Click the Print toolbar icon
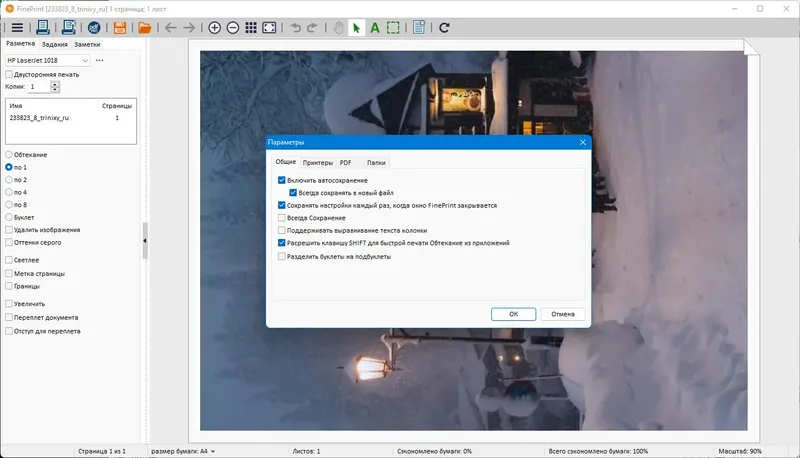 click(42, 28)
